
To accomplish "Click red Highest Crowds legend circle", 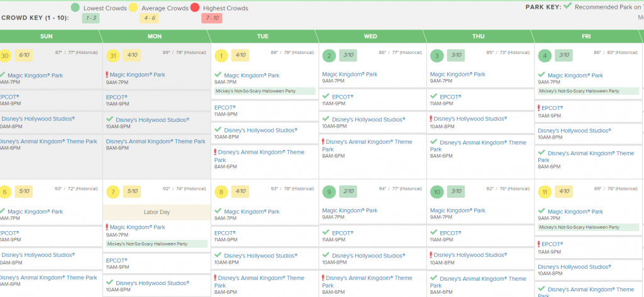I will (x=195, y=8).
